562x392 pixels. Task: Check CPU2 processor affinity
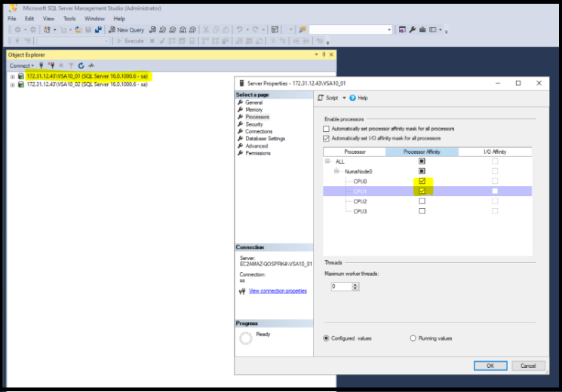point(422,201)
